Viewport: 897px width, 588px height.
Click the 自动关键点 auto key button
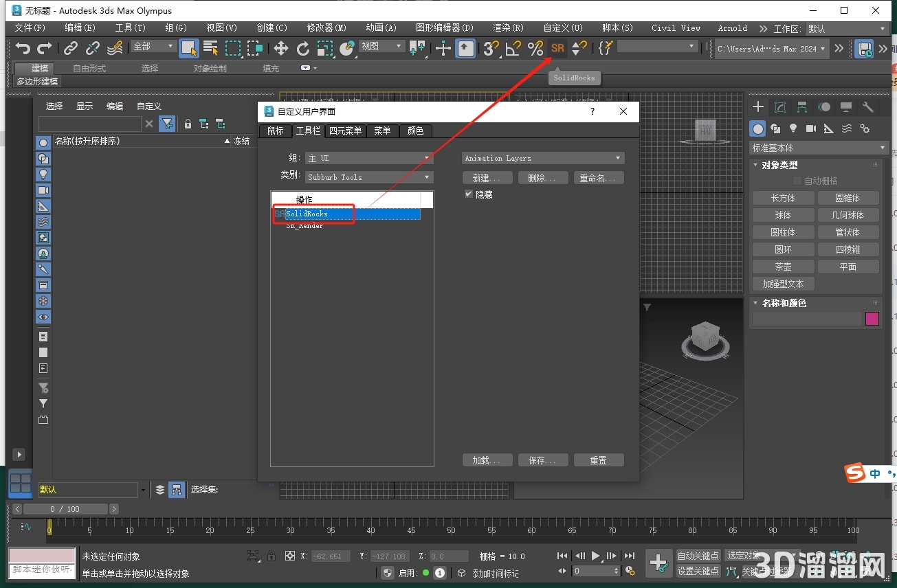coord(698,556)
